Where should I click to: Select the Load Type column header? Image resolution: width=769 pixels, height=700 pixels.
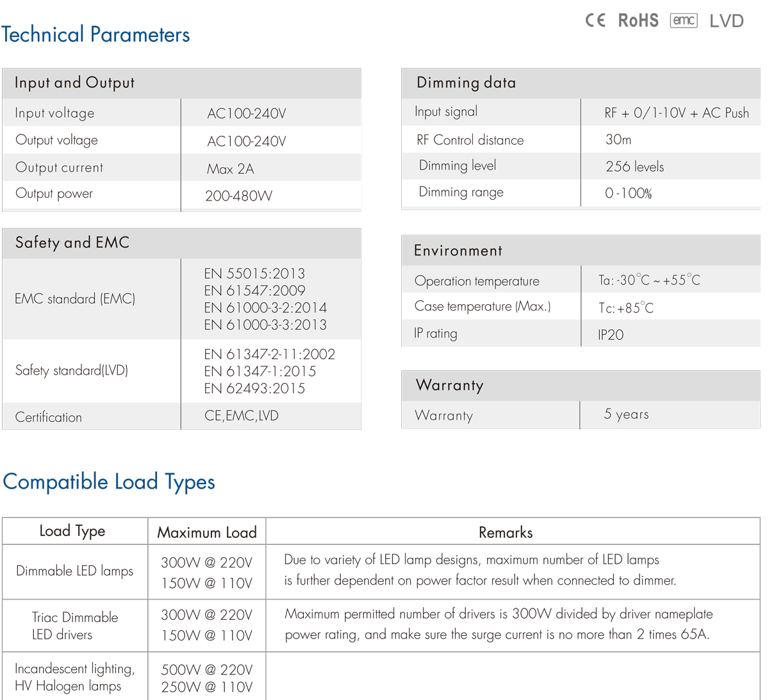72,531
